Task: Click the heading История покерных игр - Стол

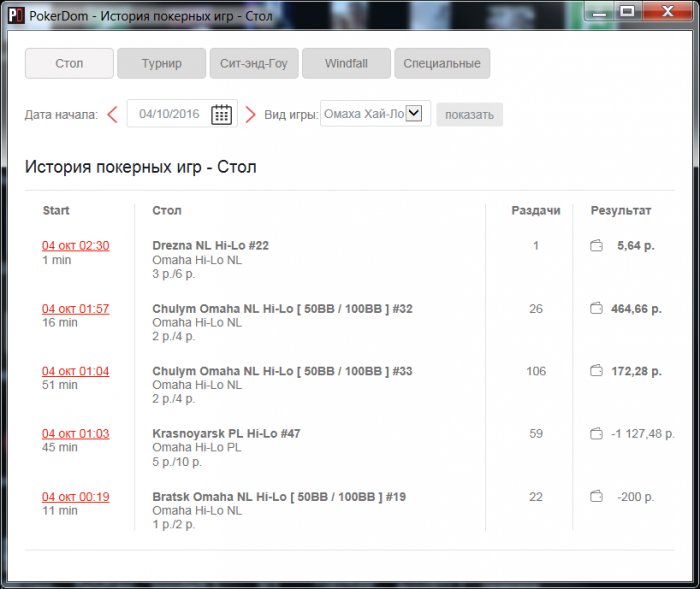Action: 141,167
